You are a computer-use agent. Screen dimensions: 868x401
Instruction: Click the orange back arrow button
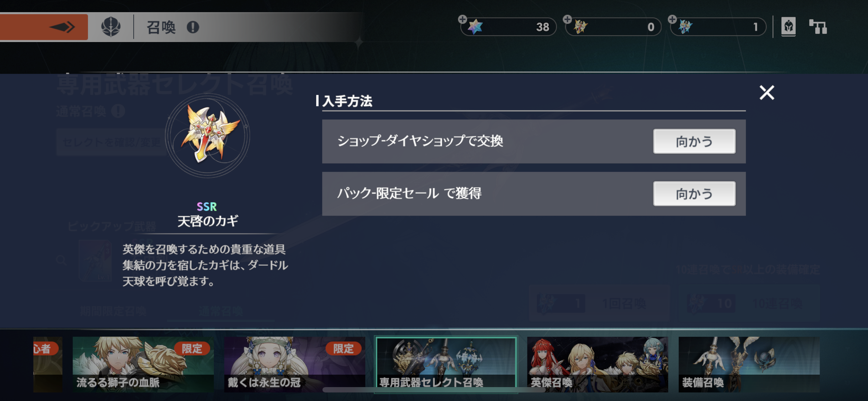pos(43,27)
